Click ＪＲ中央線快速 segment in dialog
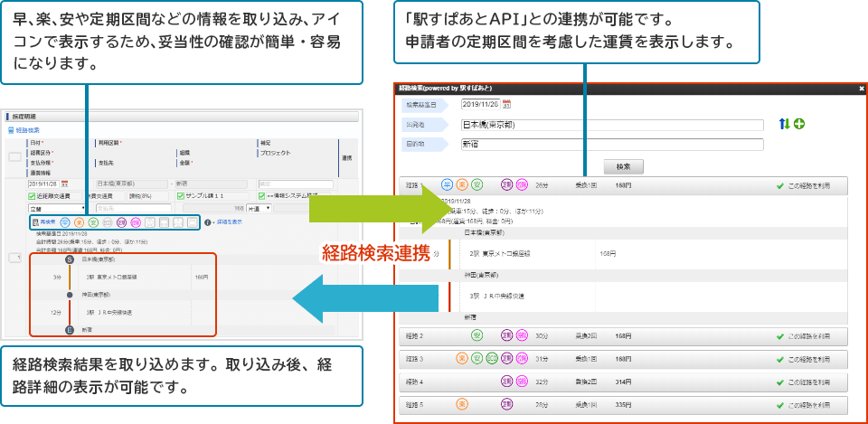 click(504, 297)
